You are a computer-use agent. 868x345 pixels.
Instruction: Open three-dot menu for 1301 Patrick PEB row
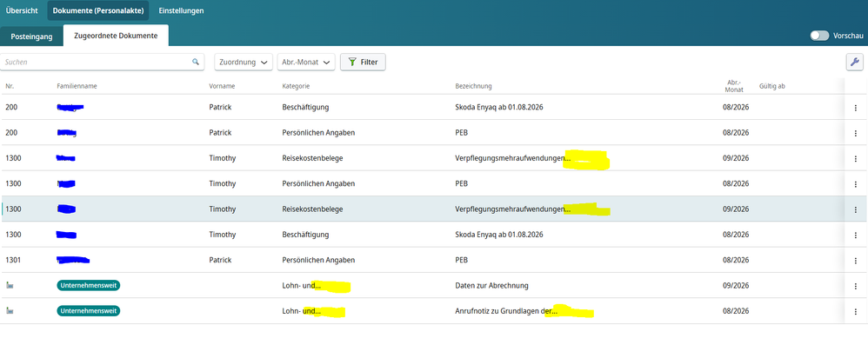(x=855, y=260)
